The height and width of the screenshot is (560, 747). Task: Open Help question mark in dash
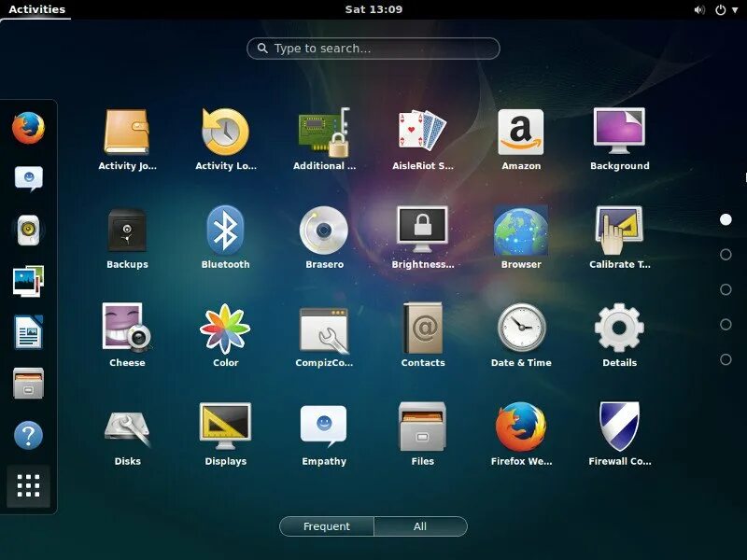(29, 435)
